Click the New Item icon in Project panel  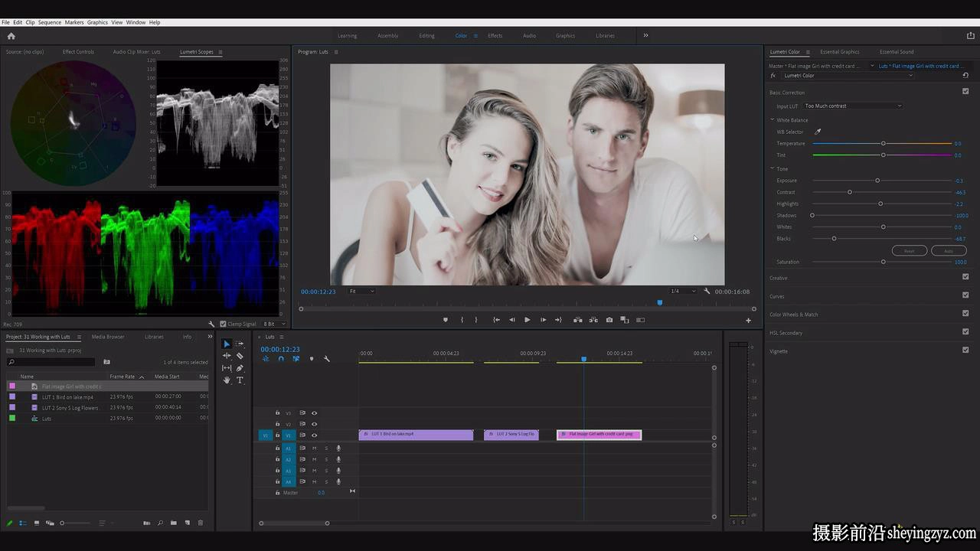coord(187,523)
